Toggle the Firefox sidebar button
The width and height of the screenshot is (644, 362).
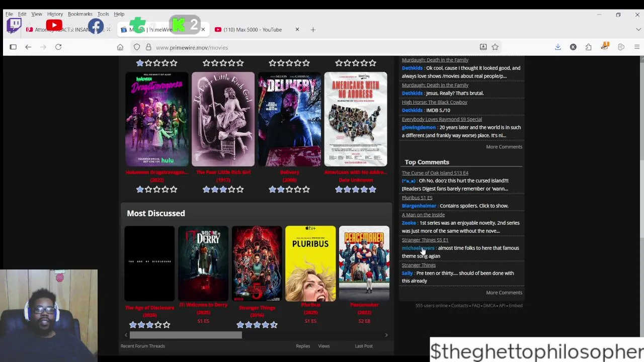coord(13,47)
